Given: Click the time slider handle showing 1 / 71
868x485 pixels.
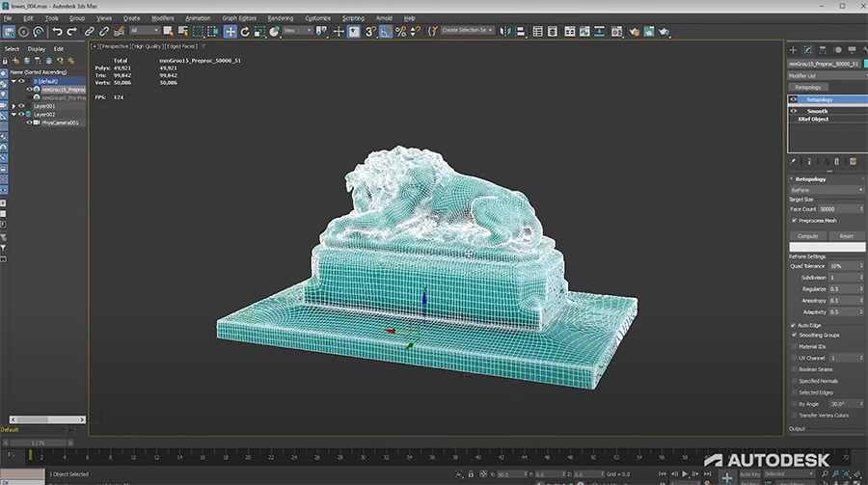Looking at the screenshot, I should click(38, 443).
